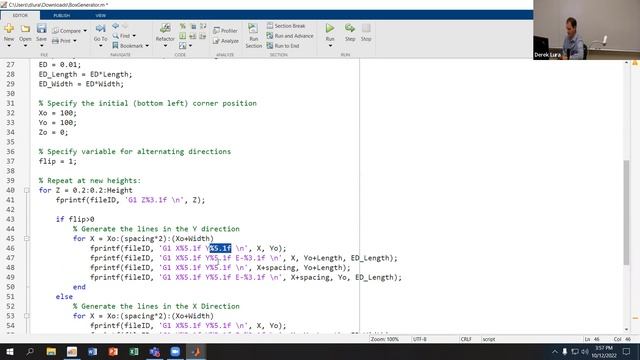This screenshot has height=360, width=640.
Task: Expand the Compare dropdown arrow
Action: [85, 31]
